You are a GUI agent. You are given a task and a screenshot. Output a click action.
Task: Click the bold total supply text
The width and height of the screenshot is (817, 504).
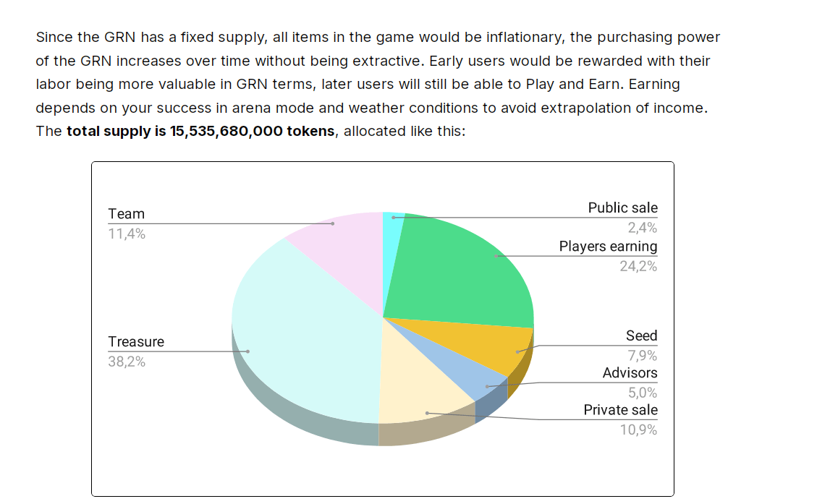200,131
